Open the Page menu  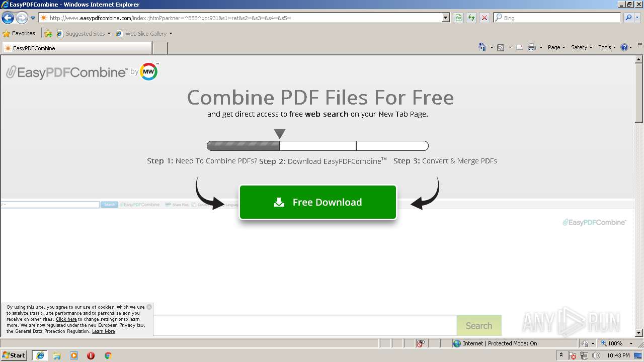556,47
